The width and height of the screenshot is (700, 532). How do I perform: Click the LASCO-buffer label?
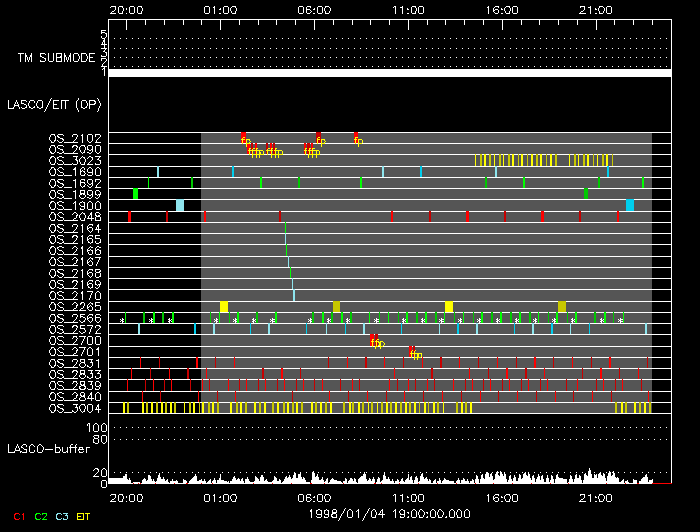point(48,449)
